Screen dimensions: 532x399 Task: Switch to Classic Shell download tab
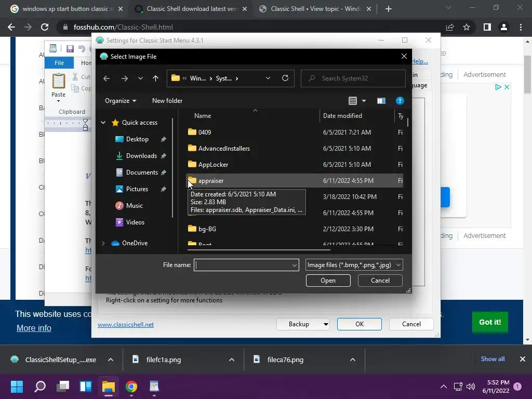pos(191,9)
